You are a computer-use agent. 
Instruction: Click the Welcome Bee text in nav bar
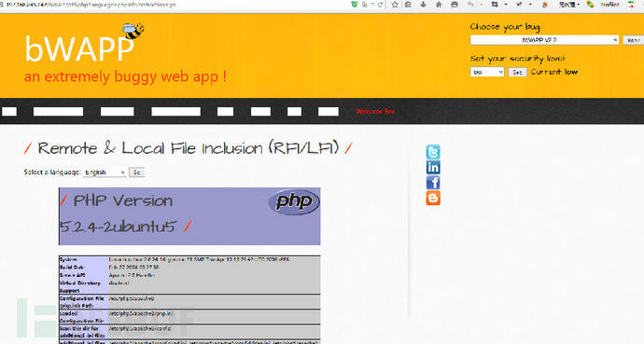[x=375, y=112]
